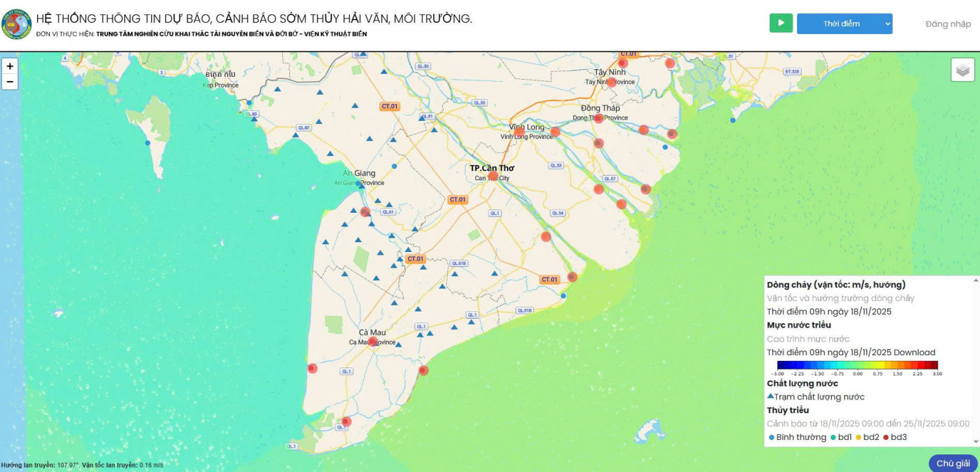Toggle the Chú giải legend button
The height and width of the screenshot is (472, 980).
[953, 464]
